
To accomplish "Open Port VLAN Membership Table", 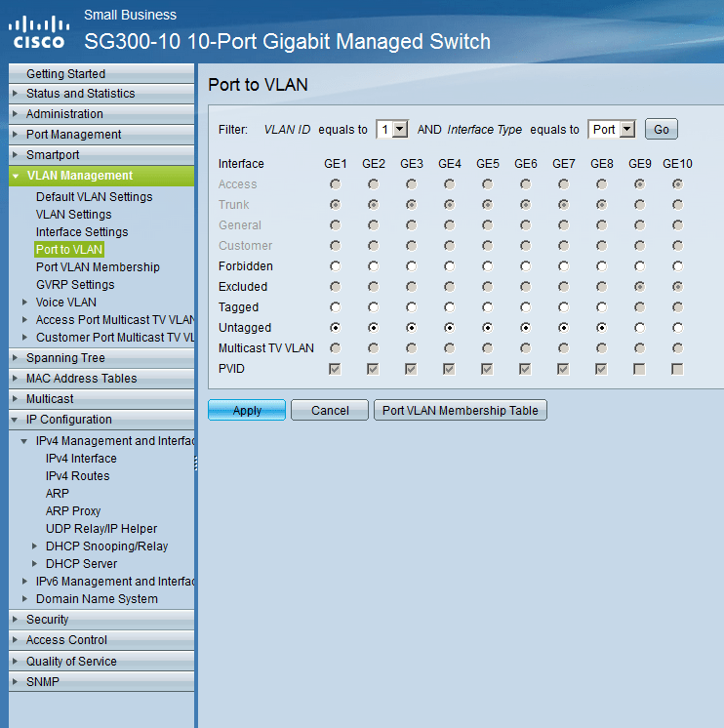I will 460,411.
